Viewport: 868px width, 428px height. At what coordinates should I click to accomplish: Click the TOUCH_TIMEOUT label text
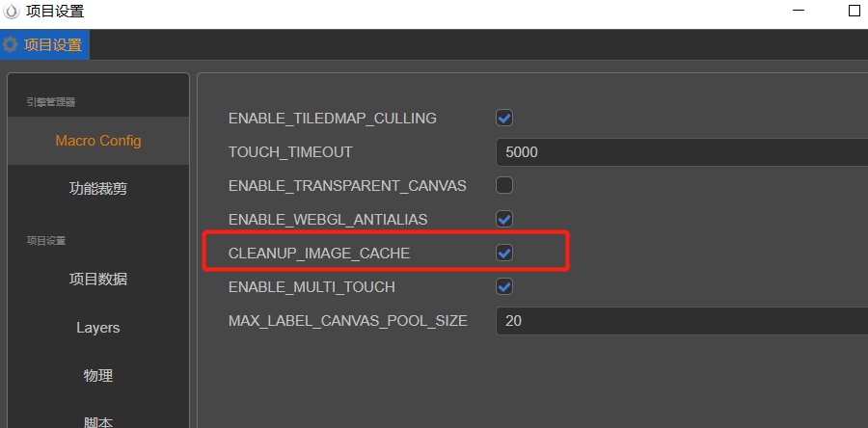(x=290, y=152)
